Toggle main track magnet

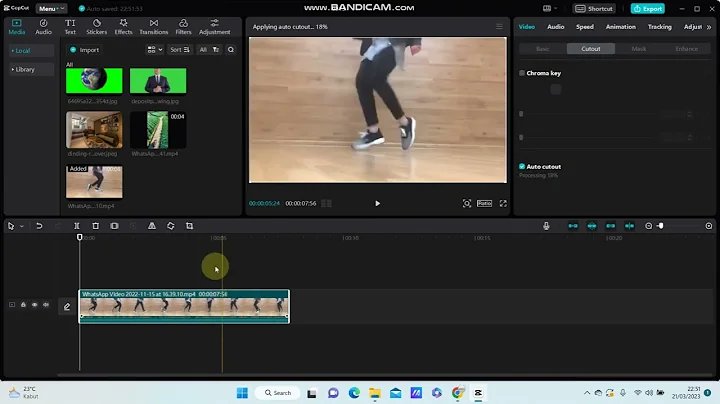coord(573,226)
